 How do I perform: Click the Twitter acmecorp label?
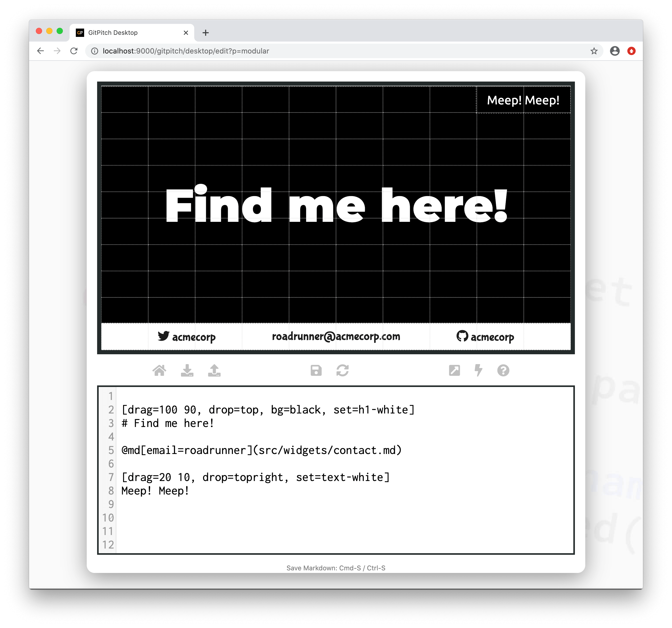point(194,337)
